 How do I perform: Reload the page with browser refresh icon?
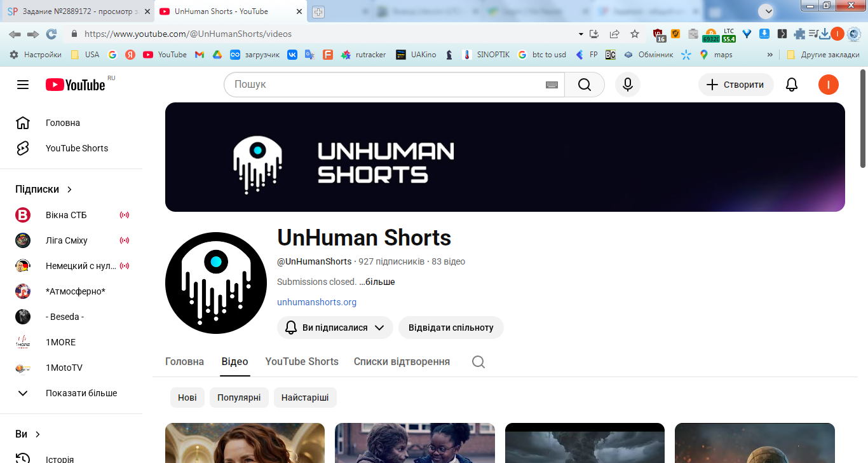point(51,34)
